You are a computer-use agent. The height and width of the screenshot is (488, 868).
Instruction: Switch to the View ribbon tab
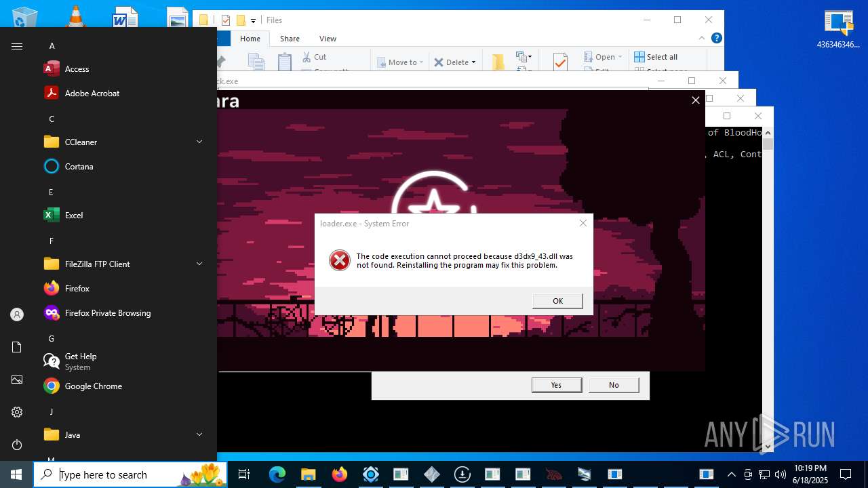click(328, 39)
